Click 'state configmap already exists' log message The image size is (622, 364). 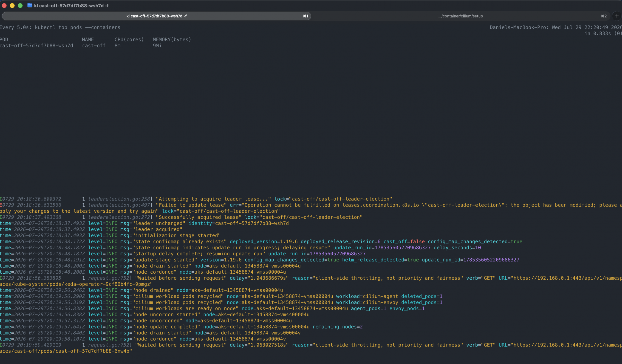[x=180, y=242]
